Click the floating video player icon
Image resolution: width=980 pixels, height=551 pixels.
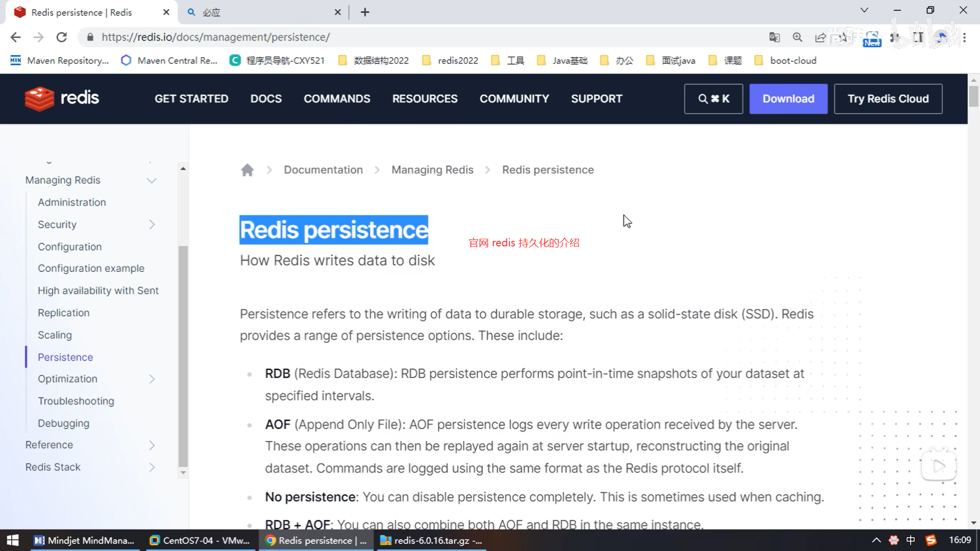(938, 465)
